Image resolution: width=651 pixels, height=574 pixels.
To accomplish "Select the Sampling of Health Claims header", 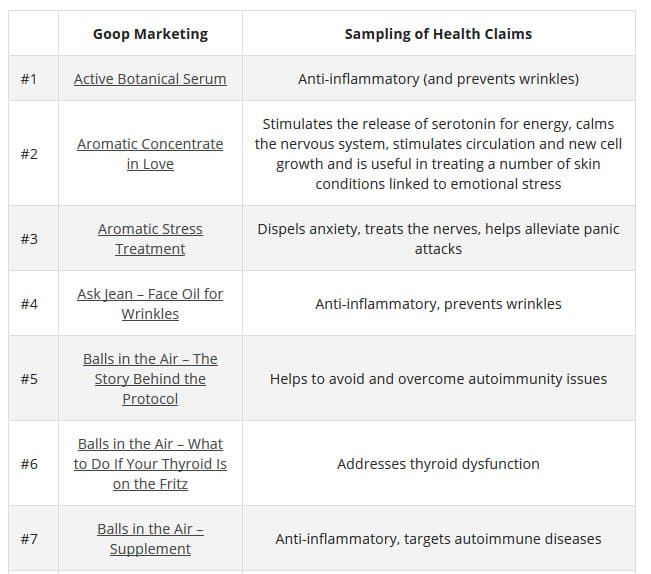I will coord(438,34).
